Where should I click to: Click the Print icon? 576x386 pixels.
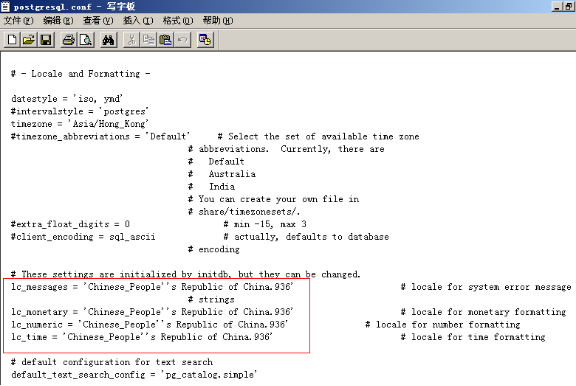69,40
